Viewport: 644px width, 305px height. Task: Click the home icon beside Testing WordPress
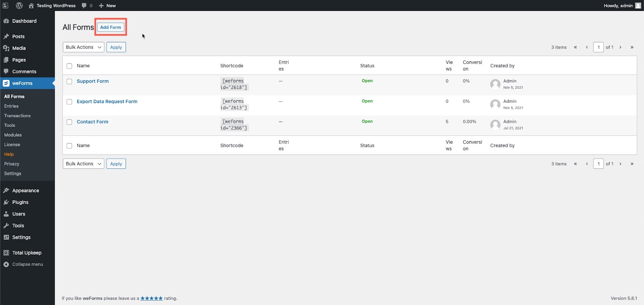pos(31,6)
